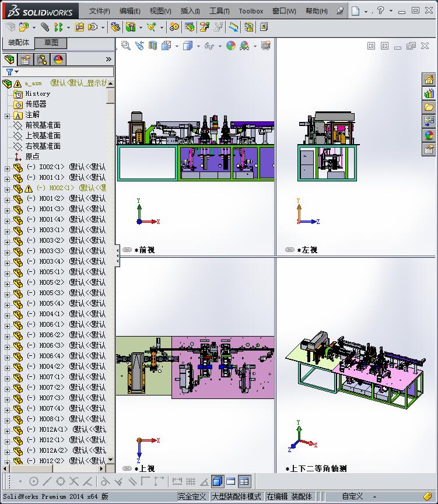This screenshot has height=504, width=438.
Task: Click the Previous View icon
Action: [139, 45]
